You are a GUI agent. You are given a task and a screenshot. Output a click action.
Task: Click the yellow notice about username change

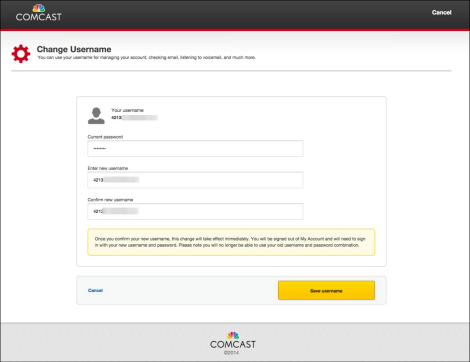point(231,242)
